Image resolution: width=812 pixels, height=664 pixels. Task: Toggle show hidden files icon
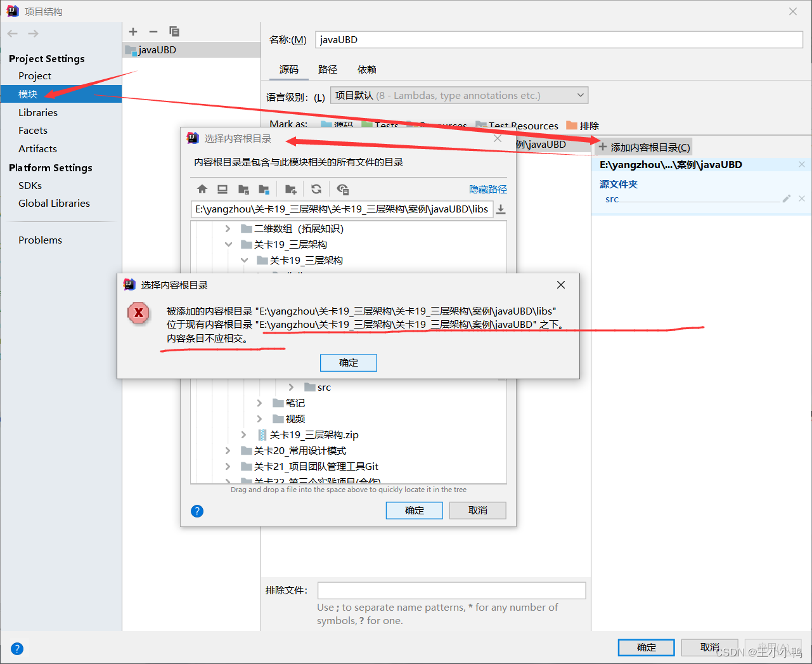[x=343, y=189]
